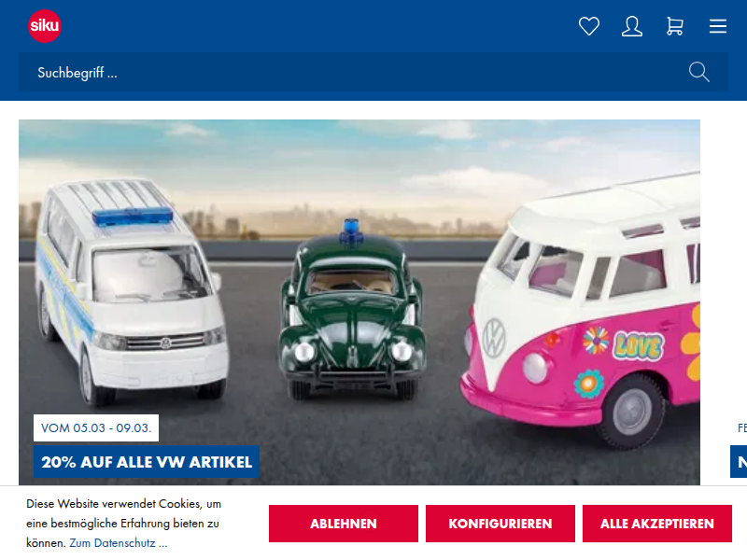Screen dimensions: 747x560
Task: Click the blue light on the Beetle
Action: pos(351,229)
